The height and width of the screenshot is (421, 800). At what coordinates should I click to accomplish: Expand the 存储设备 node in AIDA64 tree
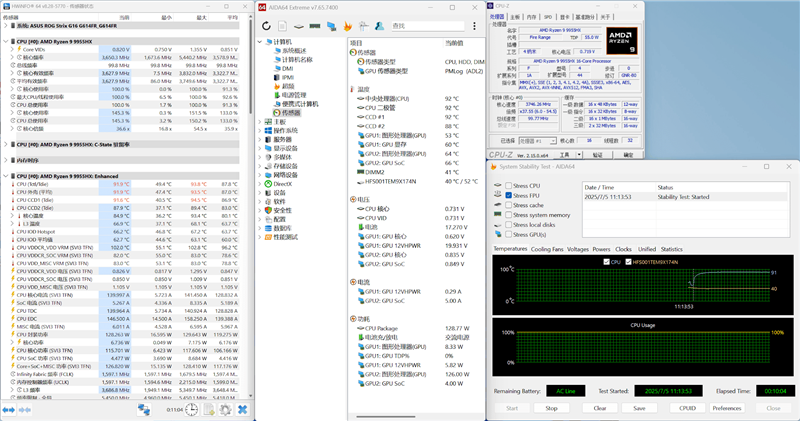point(260,166)
